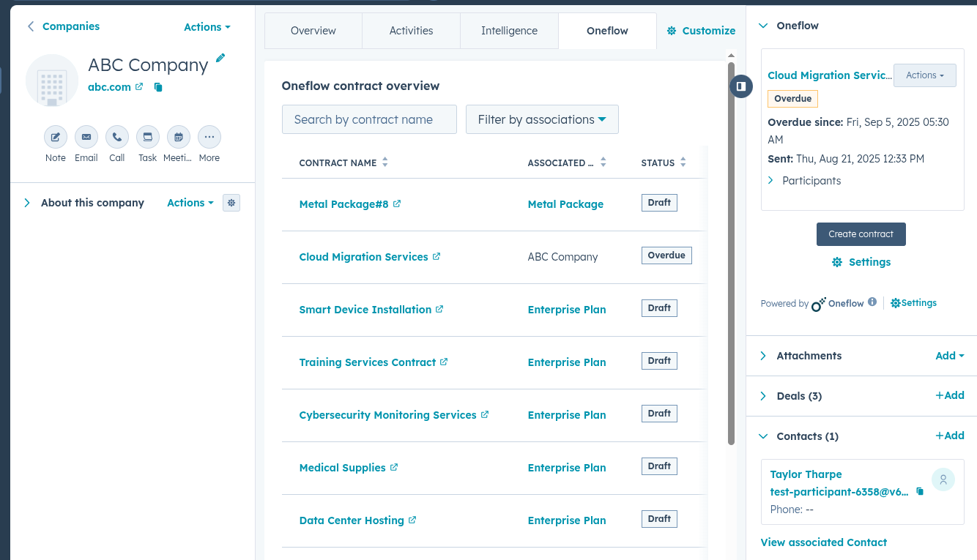The width and height of the screenshot is (977, 560).
Task: Edit company name with pencil icon
Action: coord(220,58)
